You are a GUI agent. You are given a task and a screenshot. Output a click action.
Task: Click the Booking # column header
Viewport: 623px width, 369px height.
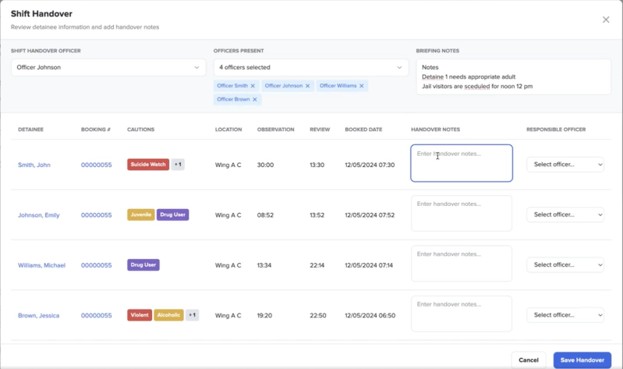pos(96,129)
